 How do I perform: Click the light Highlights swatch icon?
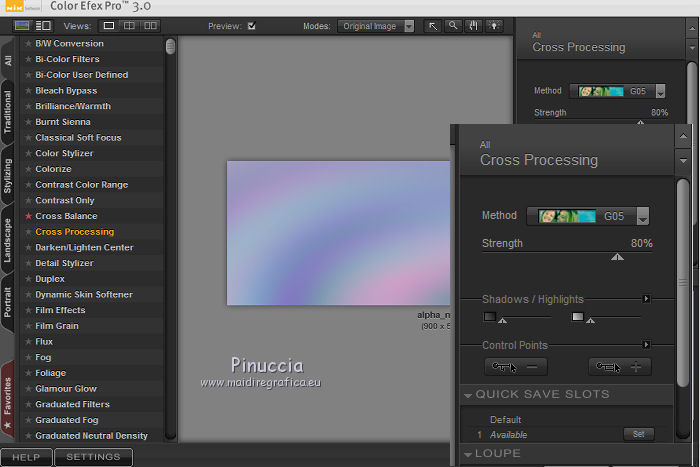[578, 317]
